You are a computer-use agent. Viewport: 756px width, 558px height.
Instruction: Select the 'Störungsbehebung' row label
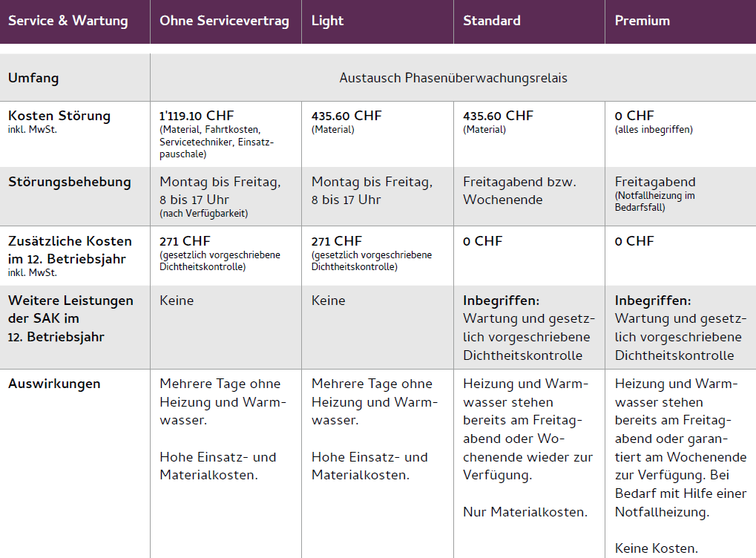click(x=70, y=182)
